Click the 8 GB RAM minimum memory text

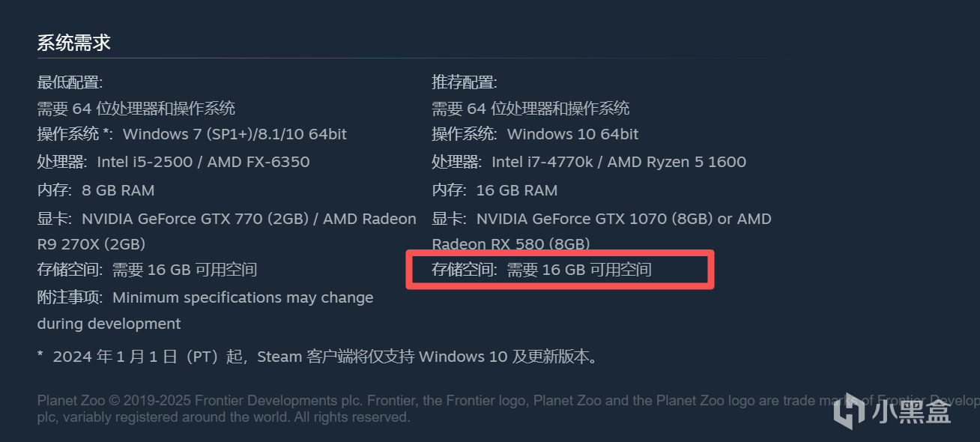click(118, 190)
